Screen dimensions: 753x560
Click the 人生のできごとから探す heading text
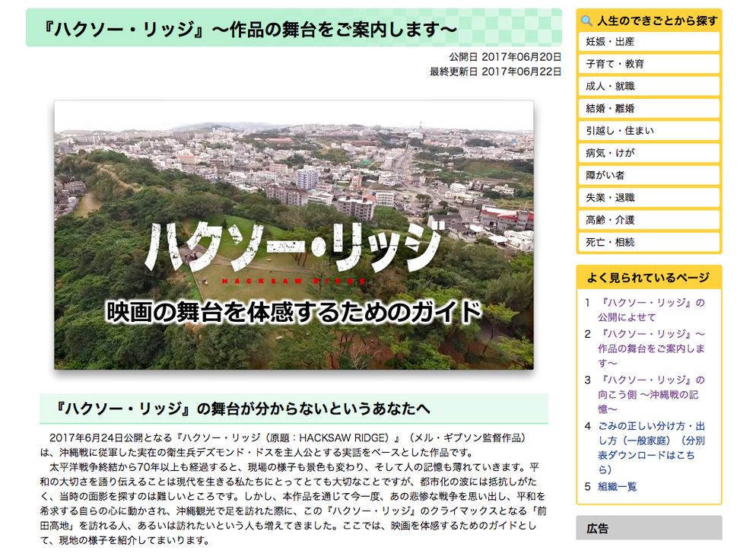click(x=657, y=21)
